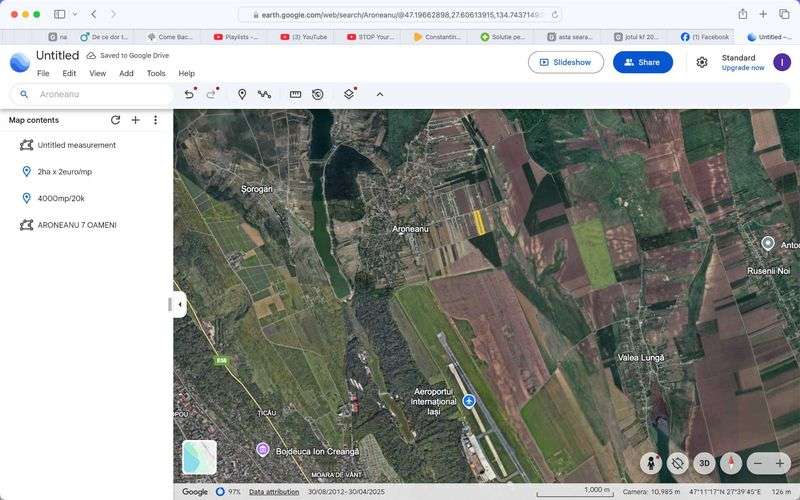Open the map style thumbnail

tap(199, 457)
